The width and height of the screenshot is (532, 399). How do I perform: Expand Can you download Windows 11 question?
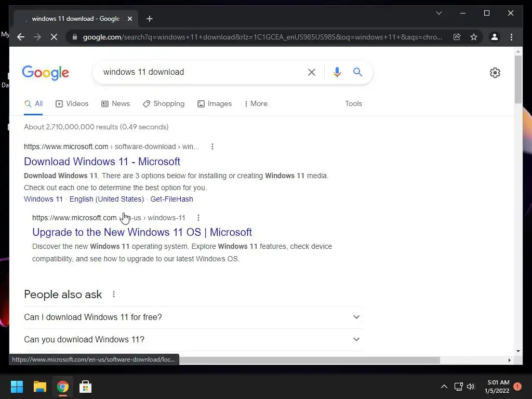(193, 340)
